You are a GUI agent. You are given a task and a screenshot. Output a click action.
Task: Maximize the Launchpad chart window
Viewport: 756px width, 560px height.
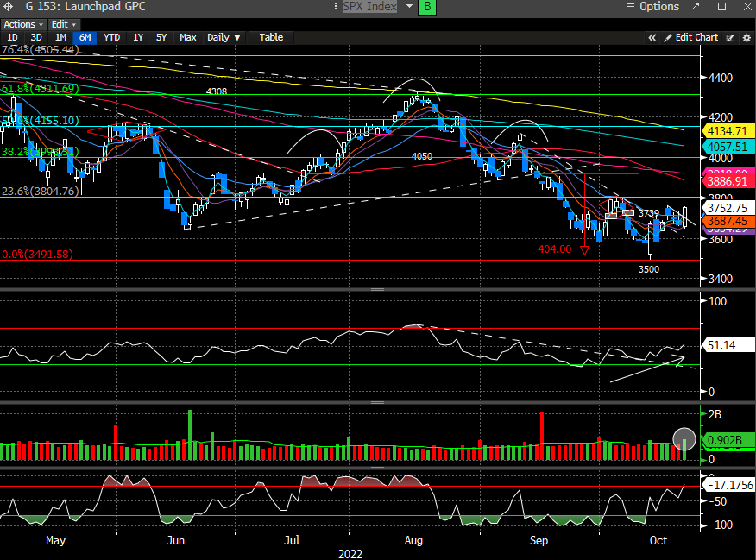(721, 6)
